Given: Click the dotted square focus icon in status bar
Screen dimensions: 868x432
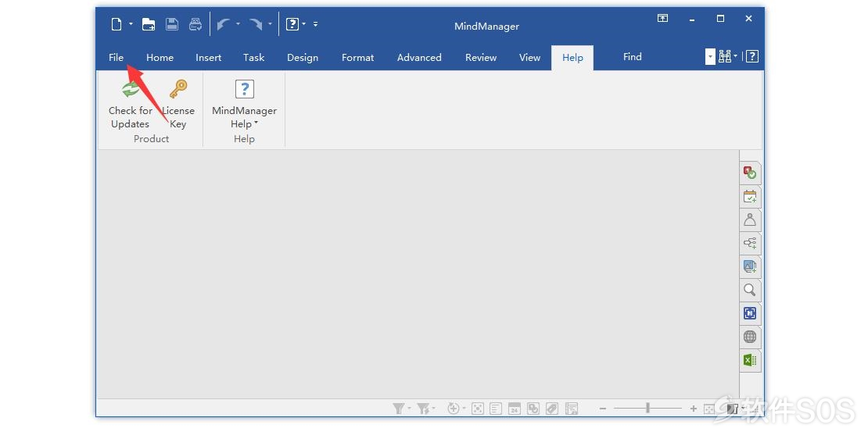Looking at the screenshot, I should (477, 409).
